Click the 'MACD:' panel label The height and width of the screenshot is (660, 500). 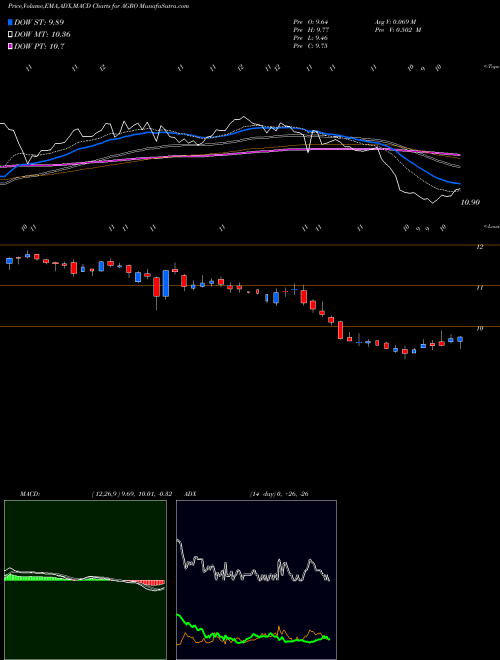(29, 494)
